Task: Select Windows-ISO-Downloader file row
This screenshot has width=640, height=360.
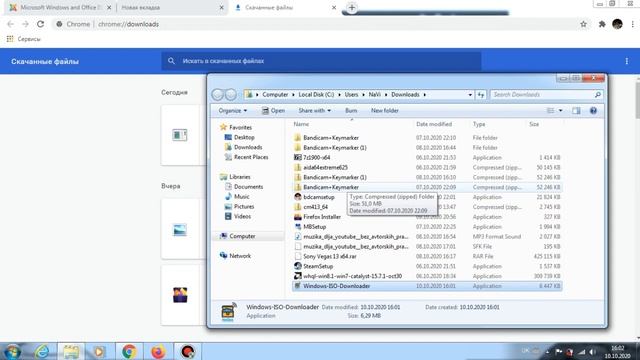Action: 427,286
